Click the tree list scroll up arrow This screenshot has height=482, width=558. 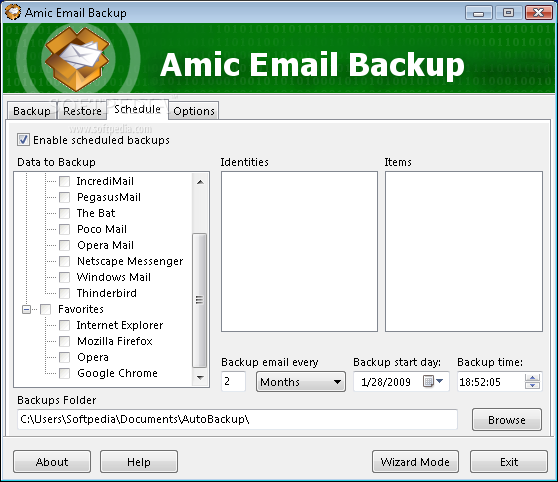tap(200, 182)
